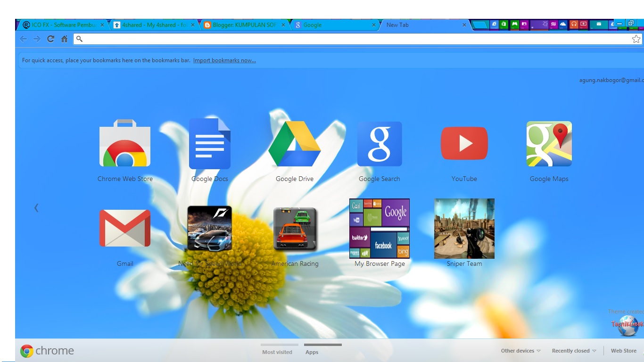This screenshot has width=644, height=362.
Task: Open the My Browser Page app
Action: click(x=380, y=228)
